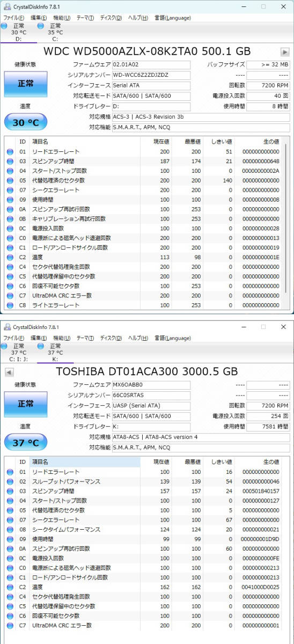The image size is (294, 644).
Task: Click 項目名 column header in WDC window
Action: (40, 142)
